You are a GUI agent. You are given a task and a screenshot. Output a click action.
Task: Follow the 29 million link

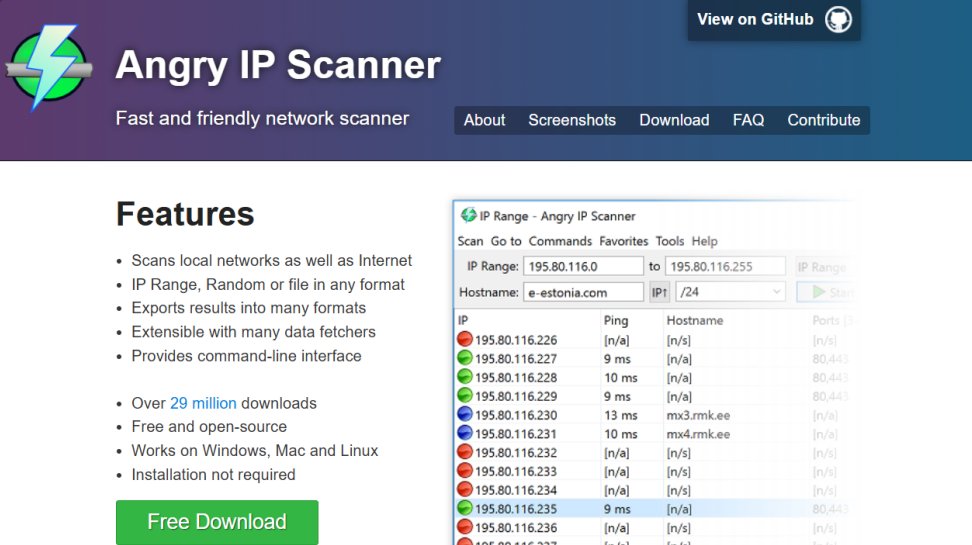point(203,403)
